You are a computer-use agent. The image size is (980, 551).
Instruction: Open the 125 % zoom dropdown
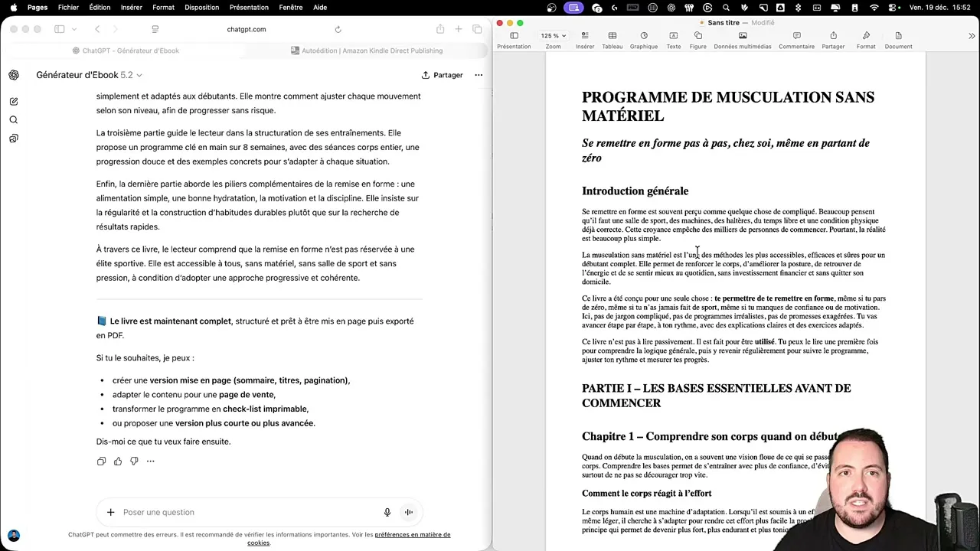pos(553,35)
